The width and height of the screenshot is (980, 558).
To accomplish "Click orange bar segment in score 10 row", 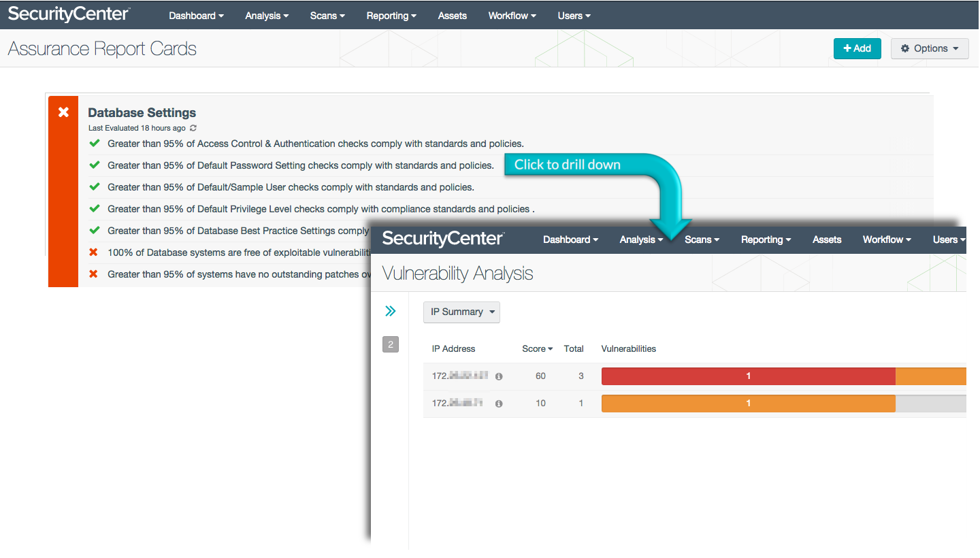I will [748, 404].
